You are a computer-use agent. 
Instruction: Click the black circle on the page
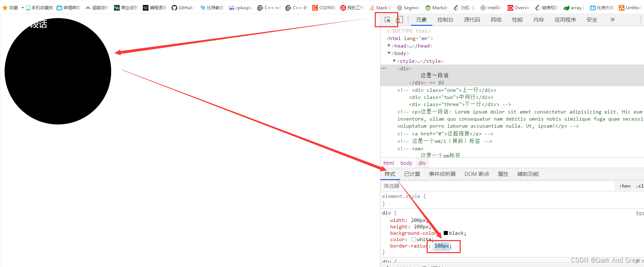(58, 71)
